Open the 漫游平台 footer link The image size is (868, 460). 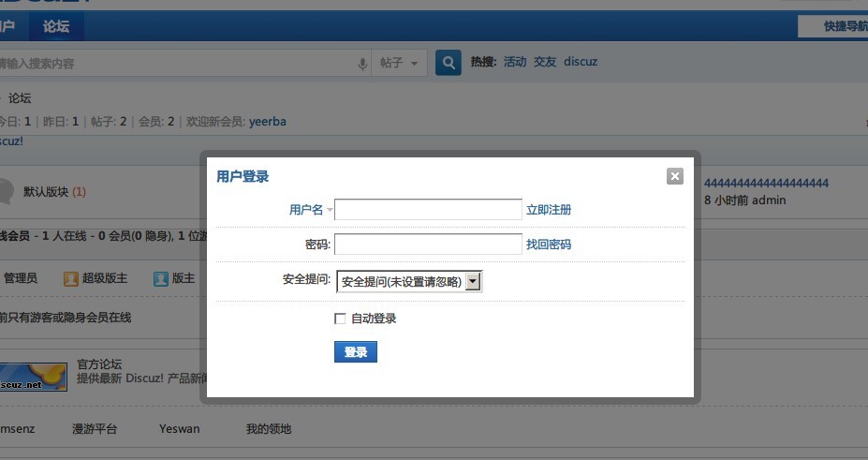coord(95,428)
